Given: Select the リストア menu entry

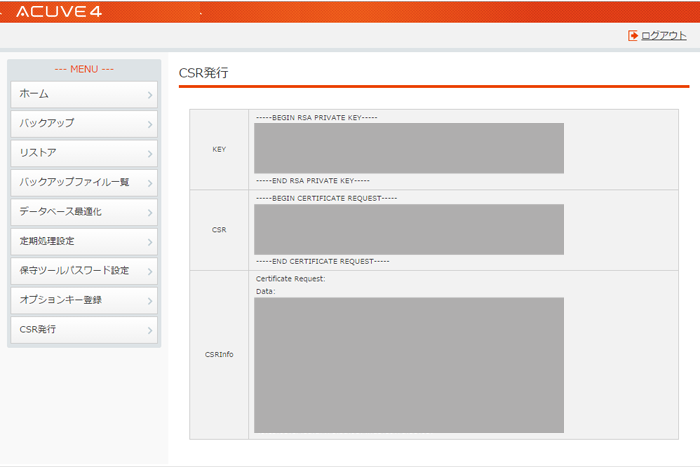Looking at the screenshot, I should click(84, 153).
